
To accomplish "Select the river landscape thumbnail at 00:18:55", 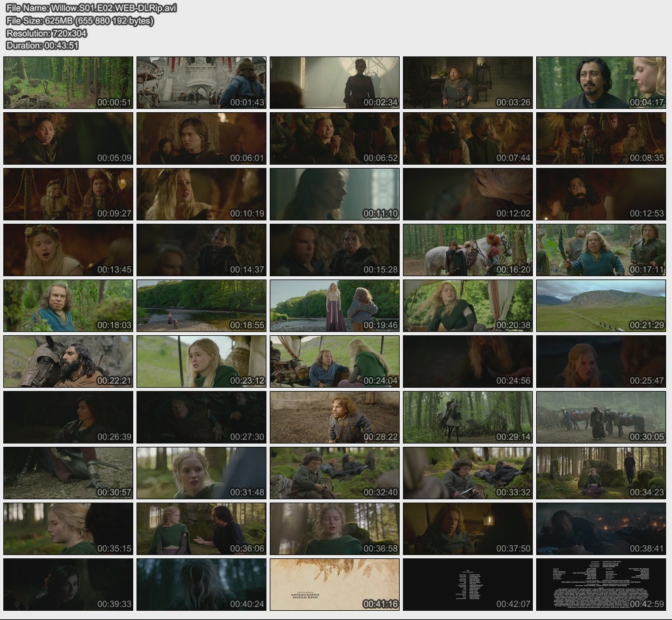I will [x=201, y=306].
